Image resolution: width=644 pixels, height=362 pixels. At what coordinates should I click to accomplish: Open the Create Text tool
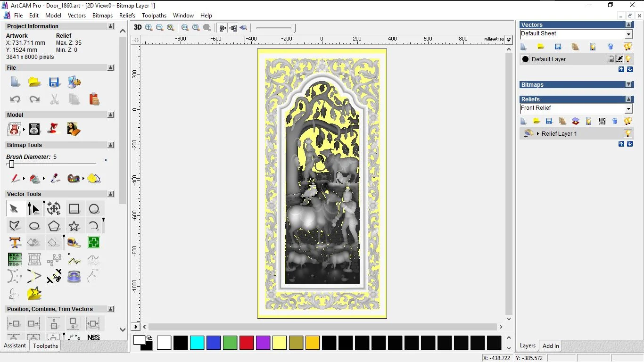tap(15, 242)
